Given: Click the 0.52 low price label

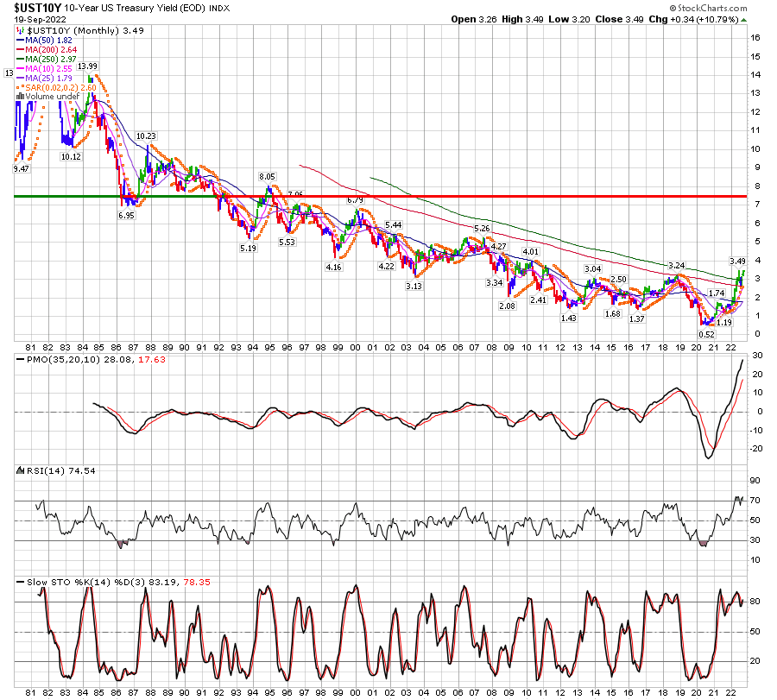Looking at the screenshot, I should (706, 335).
